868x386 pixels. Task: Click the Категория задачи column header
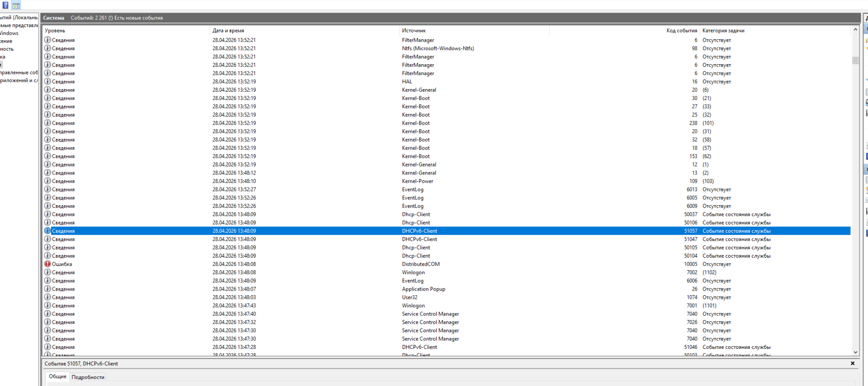pos(723,31)
